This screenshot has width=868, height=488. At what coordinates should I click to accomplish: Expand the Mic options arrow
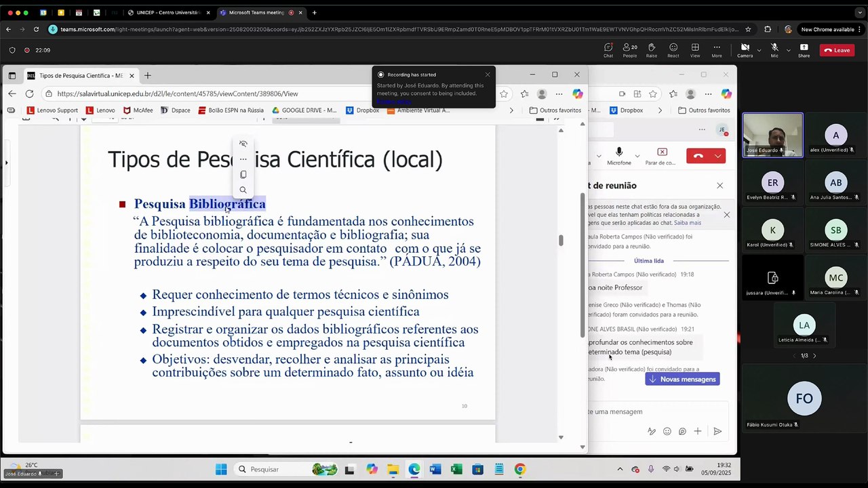[x=788, y=50]
